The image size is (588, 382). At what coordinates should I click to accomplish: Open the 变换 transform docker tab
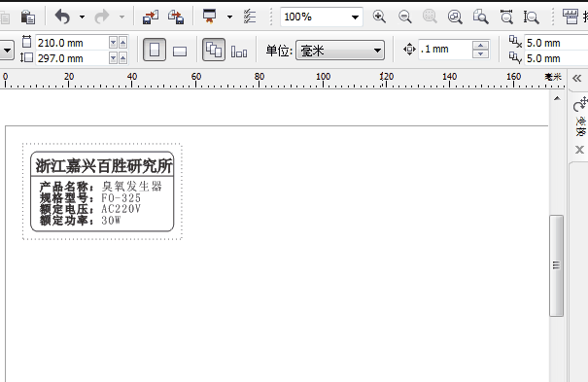click(580, 117)
